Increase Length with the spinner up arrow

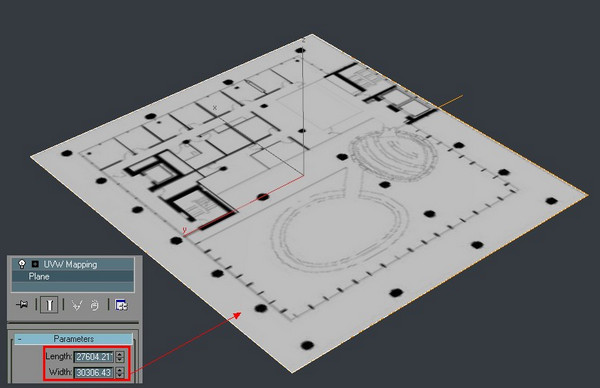point(120,354)
